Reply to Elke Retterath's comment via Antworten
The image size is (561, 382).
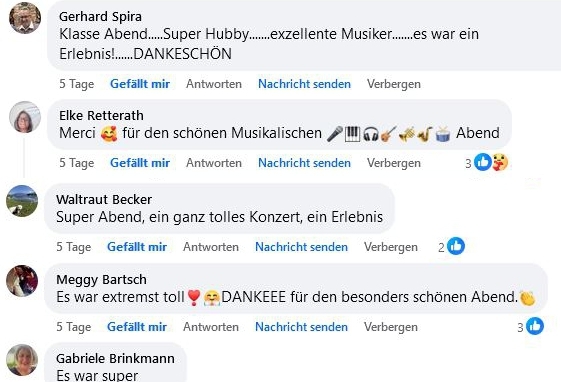click(x=214, y=163)
